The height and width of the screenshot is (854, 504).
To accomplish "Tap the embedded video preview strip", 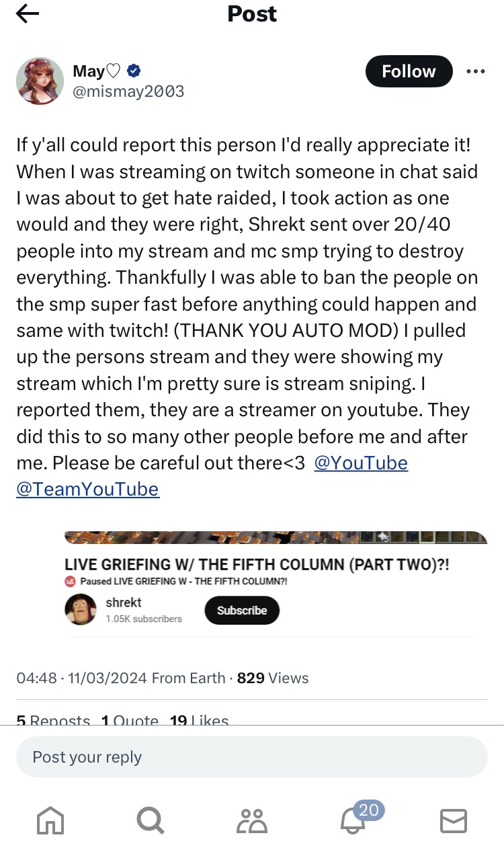I will click(x=276, y=537).
